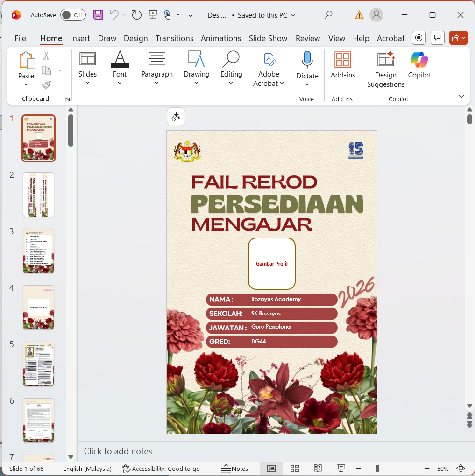This screenshot has width=475, height=476.
Task: Open the Slide Show menu tab
Action: (x=268, y=38)
